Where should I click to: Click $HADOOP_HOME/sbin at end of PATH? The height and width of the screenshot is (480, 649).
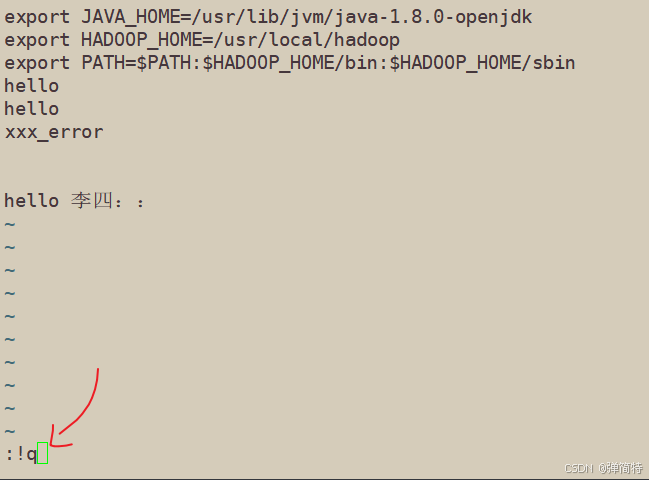[482, 63]
